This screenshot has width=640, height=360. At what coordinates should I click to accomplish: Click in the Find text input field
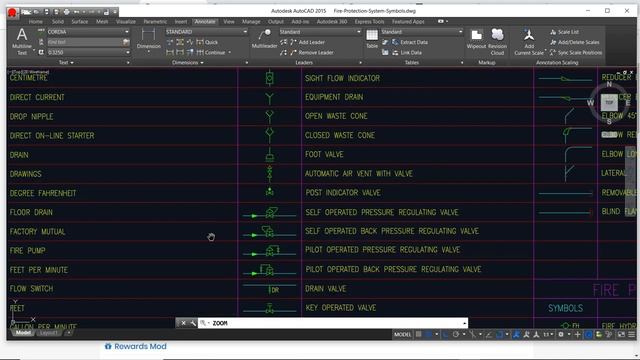(x=84, y=42)
